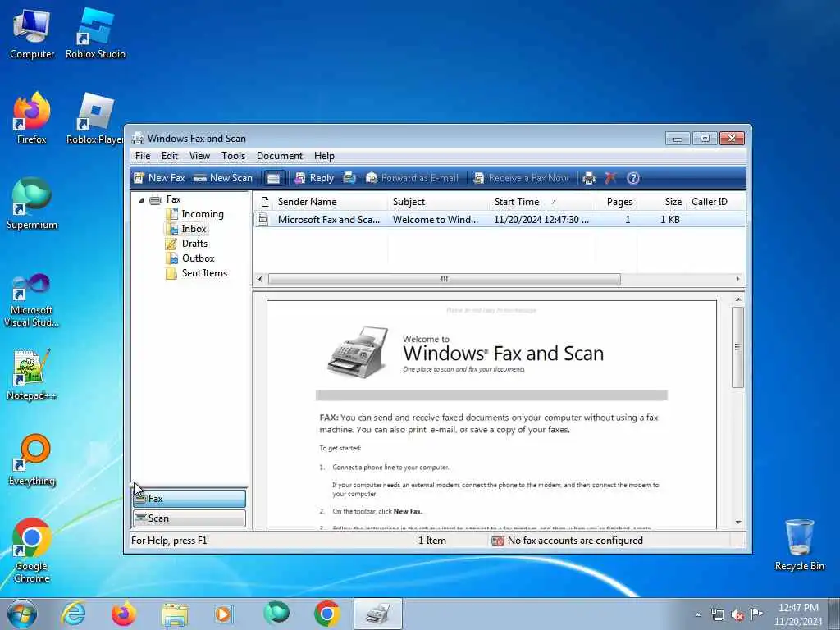
Task: Click the Reply toolbar button
Action: [x=314, y=178]
